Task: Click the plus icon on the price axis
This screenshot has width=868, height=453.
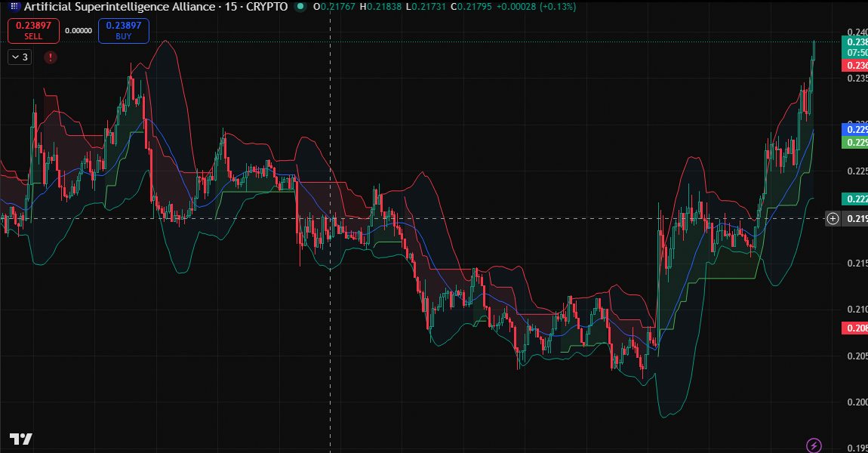Action: (833, 219)
